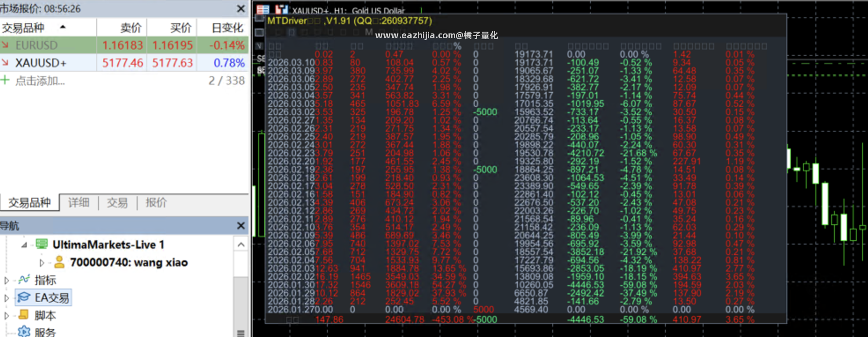868x337 pixels.
Task: Sort by the 卖价 column header
Action: point(122,27)
